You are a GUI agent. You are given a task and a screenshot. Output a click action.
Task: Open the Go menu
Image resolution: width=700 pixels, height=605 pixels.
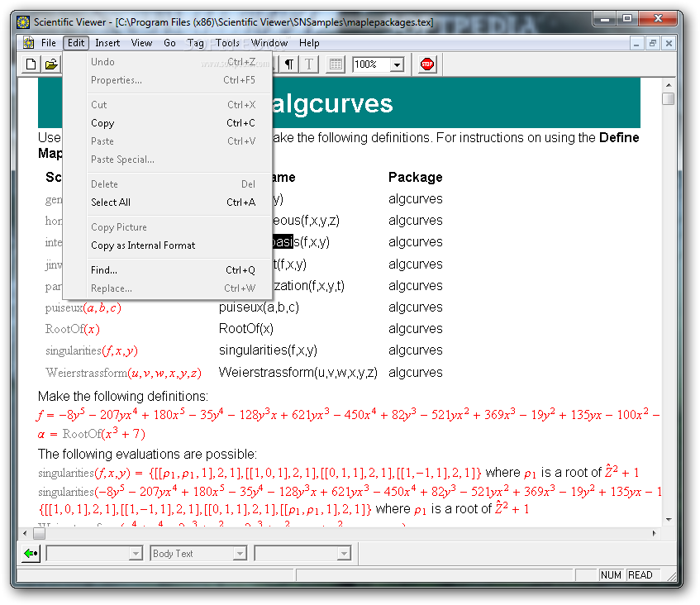pyautogui.click(x=169, y=43)
